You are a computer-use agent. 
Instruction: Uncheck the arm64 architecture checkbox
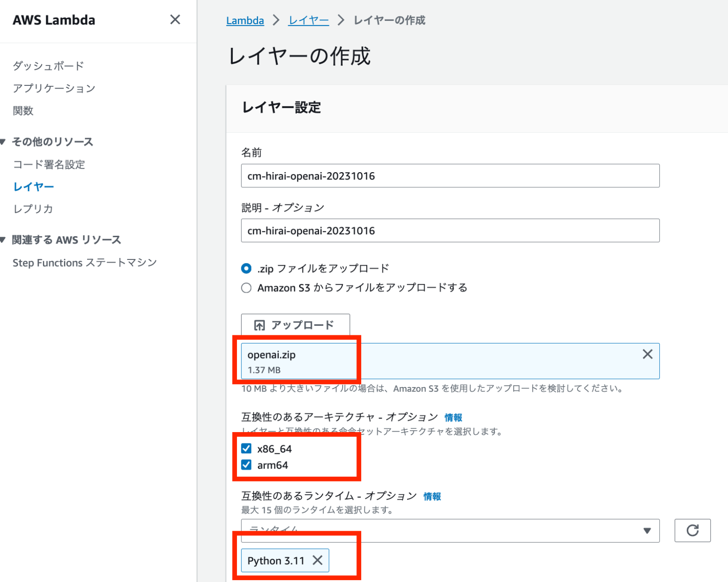pos(246,465)
